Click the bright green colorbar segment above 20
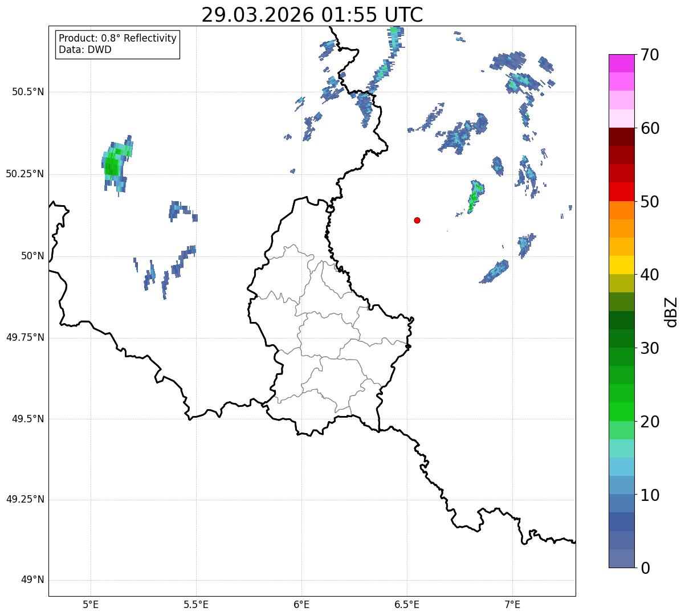 coord(622,412)
